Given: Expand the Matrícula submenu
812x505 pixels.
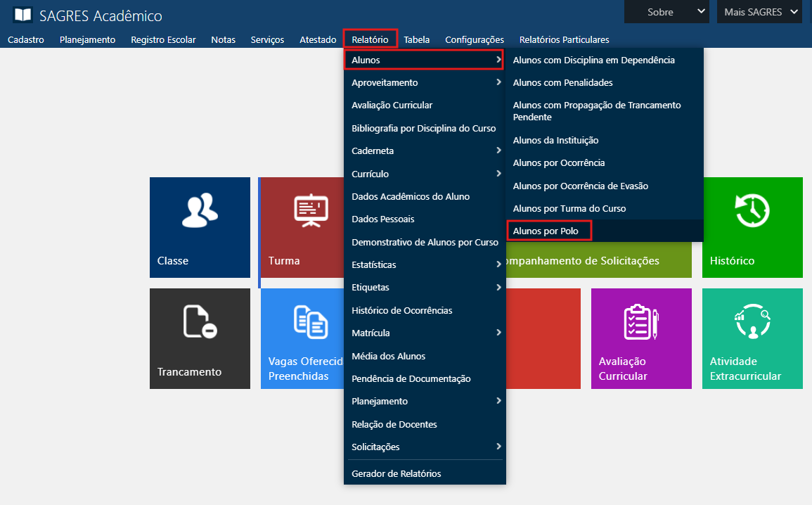Looking at the screenshot, I should click(x=425, y=333).
